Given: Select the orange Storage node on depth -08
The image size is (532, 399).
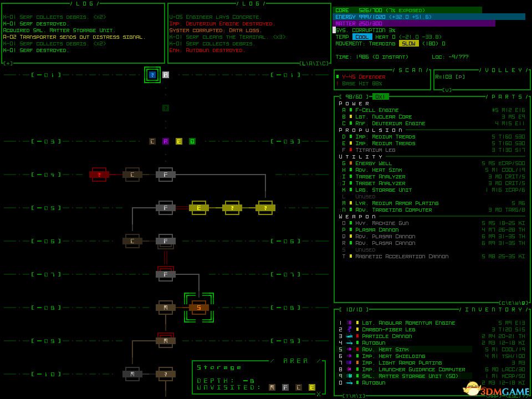Looking at the screenshot, I should (198, 307).
